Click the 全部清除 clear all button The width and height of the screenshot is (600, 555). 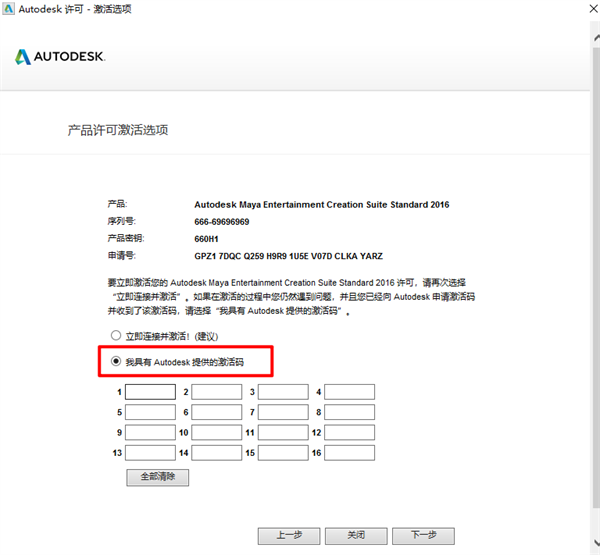158,477
